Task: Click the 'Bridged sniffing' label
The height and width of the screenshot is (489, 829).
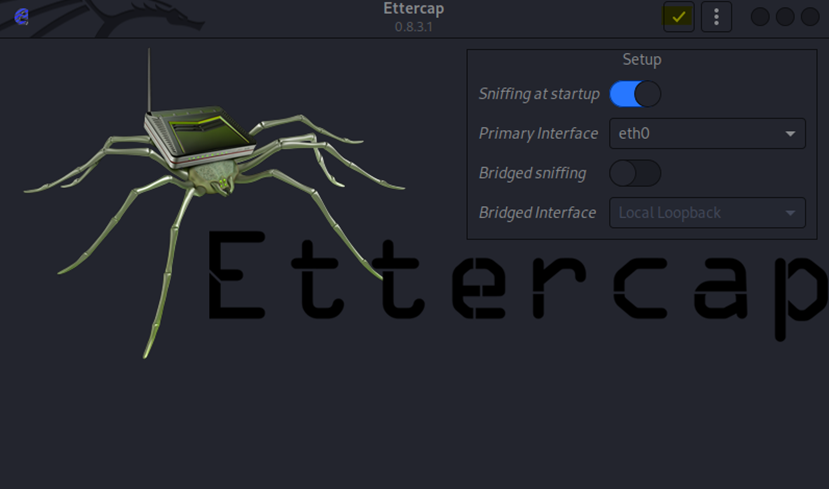Action: pyautogui.click(x=532, y=173)
